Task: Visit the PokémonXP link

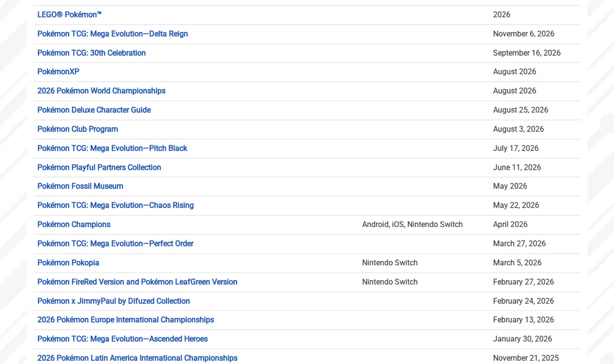Action: (x=58, y=72)
